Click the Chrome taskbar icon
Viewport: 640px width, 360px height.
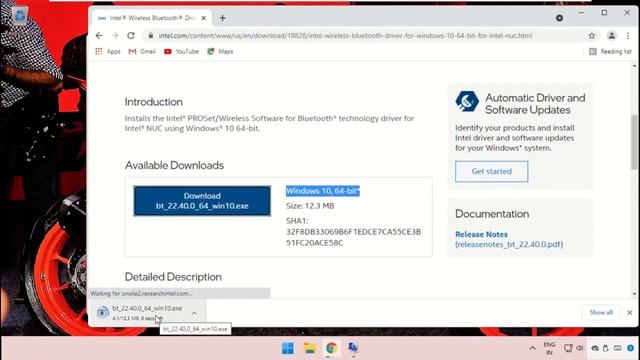pyautogui.click(x=331, y=348)
